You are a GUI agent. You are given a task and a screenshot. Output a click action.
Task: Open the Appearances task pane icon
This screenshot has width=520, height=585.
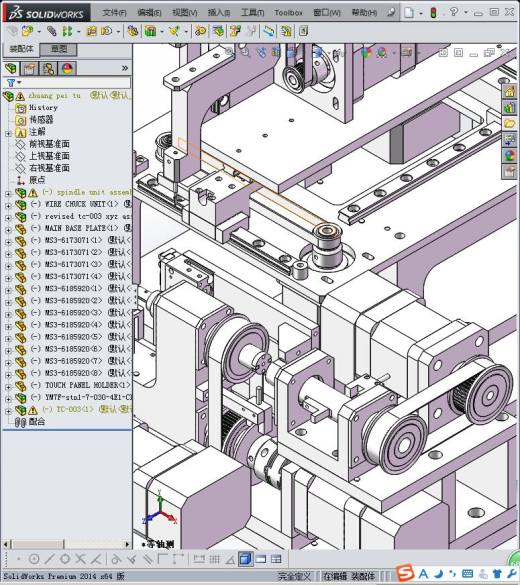pyautogui.click(x=510, y=155)
